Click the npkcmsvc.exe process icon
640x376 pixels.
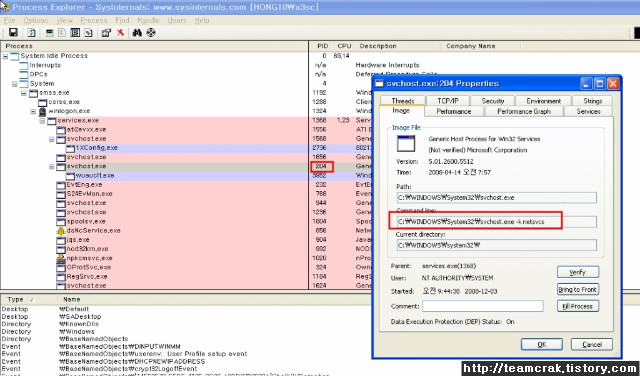[61, 258]
